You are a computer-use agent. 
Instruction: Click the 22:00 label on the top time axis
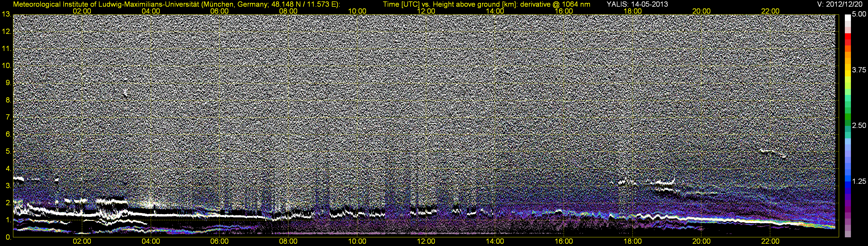pos(770,11)
